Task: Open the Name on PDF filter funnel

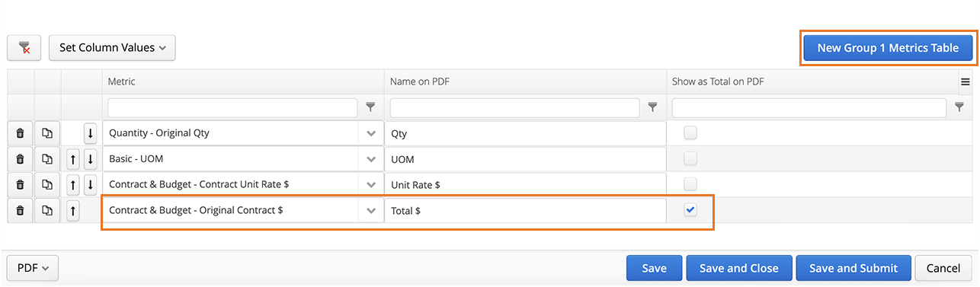Action: pyautogui.click(x=653, y=107)
